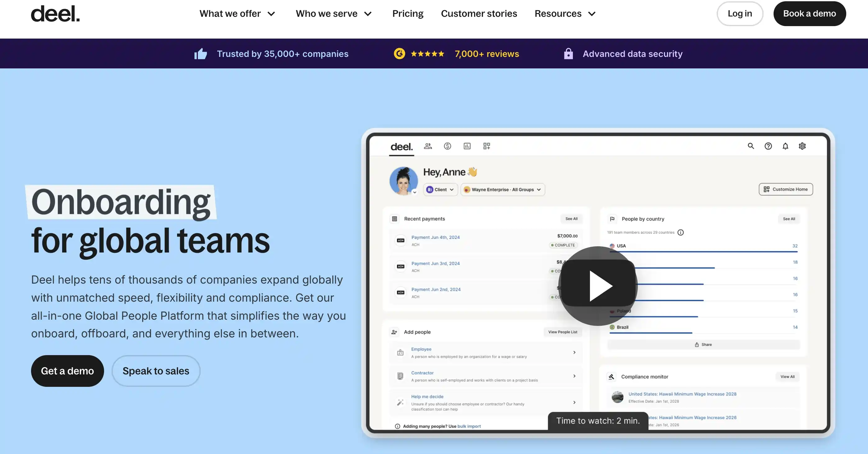
Task: Click the Add people icon
Action: pos(394,332)
